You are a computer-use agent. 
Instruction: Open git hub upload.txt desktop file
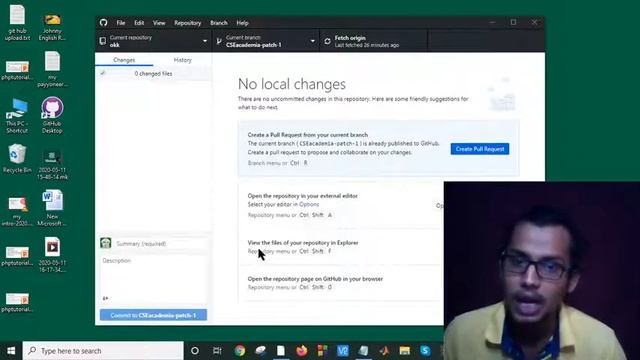(17, 23)
